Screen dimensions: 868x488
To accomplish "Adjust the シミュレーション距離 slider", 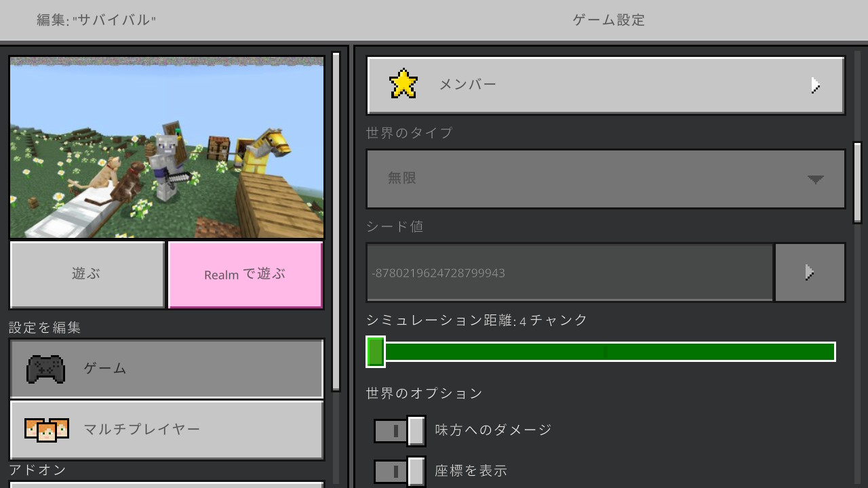I will pos(601,352).
